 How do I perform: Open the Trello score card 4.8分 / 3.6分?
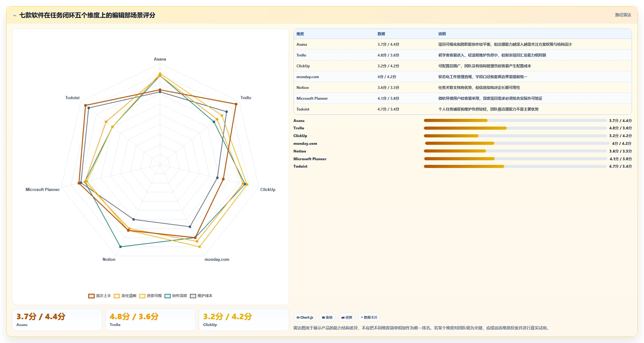151,320
